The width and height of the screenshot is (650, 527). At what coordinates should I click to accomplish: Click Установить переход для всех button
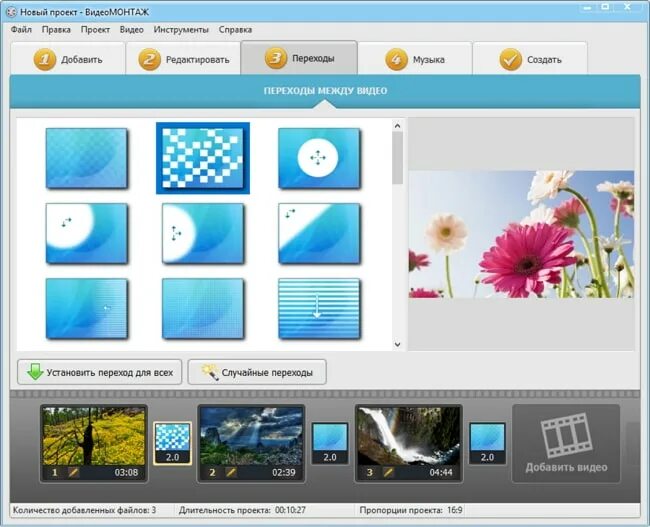[x=99, y=372]
